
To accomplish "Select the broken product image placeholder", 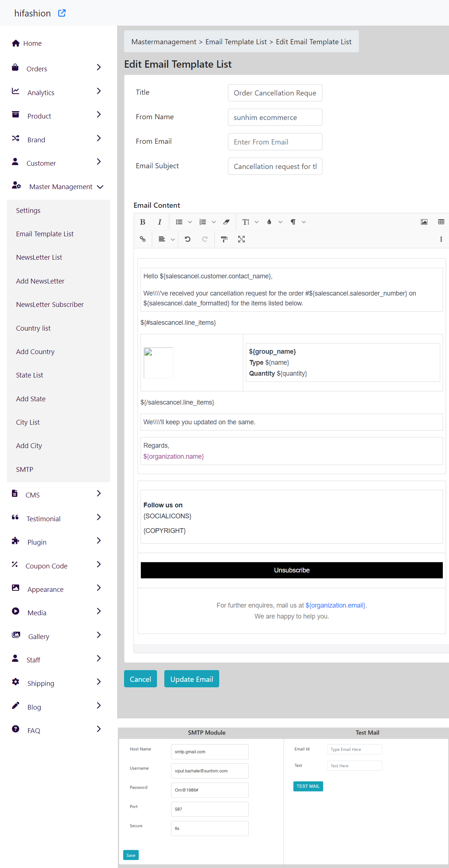I will [158, 362].
